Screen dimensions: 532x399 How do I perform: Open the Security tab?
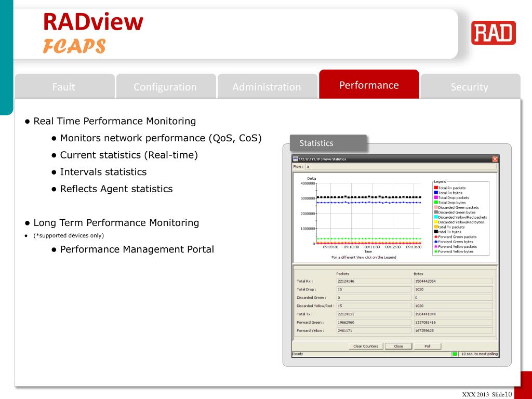470,87
